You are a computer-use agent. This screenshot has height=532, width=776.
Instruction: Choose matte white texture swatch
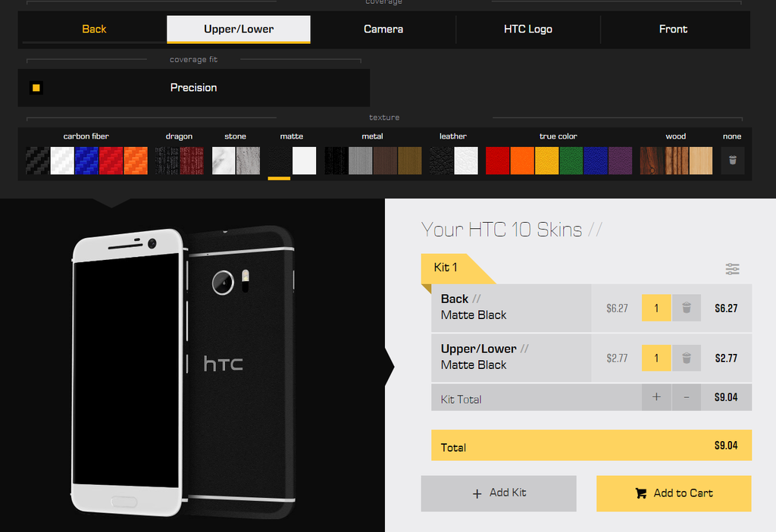(x=305, y=161)
